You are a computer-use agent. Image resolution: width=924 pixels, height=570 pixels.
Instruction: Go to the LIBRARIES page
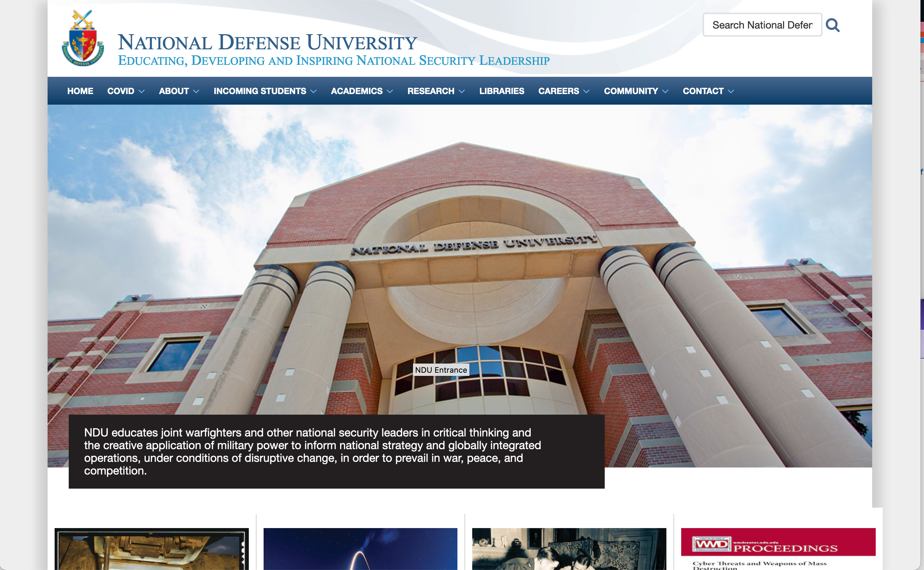point(501,91)
